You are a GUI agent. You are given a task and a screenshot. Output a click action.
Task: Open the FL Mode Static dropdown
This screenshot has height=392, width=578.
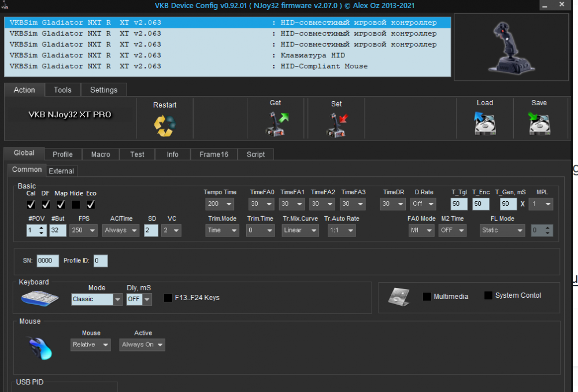(x=502, y=230)
